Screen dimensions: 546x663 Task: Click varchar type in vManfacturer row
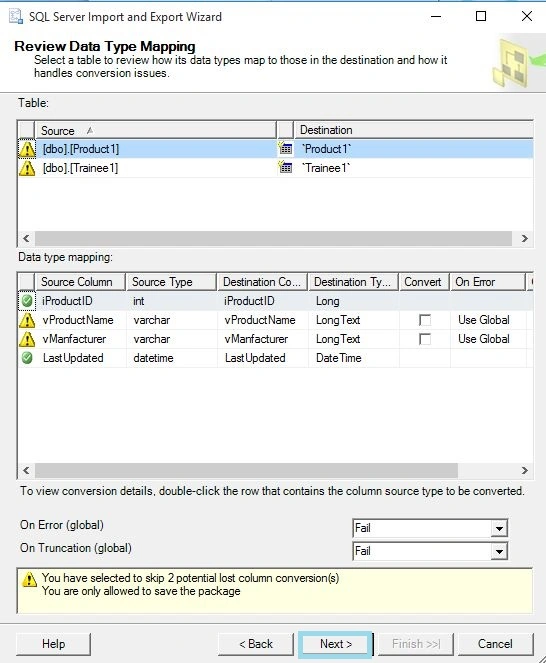(x=171, y=339)
